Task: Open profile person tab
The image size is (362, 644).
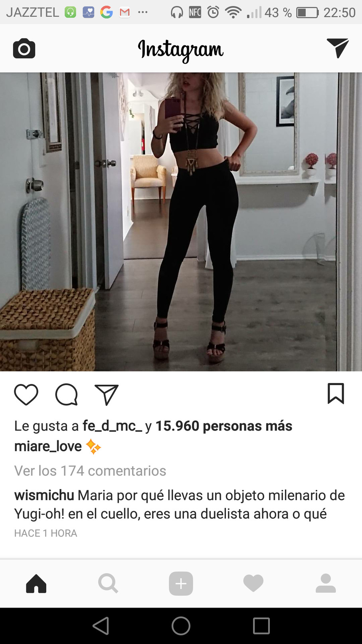Action: [326, 583]
